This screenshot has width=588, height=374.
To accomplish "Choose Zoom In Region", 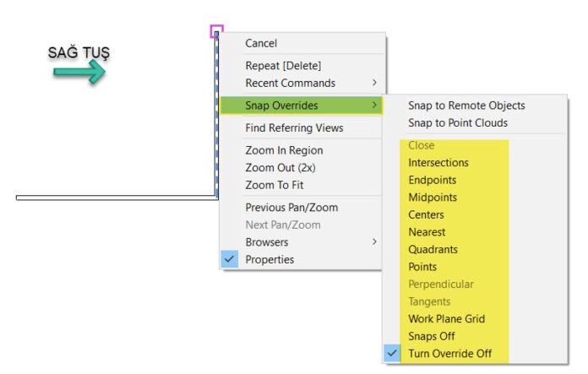I will (x=284, y=150).
